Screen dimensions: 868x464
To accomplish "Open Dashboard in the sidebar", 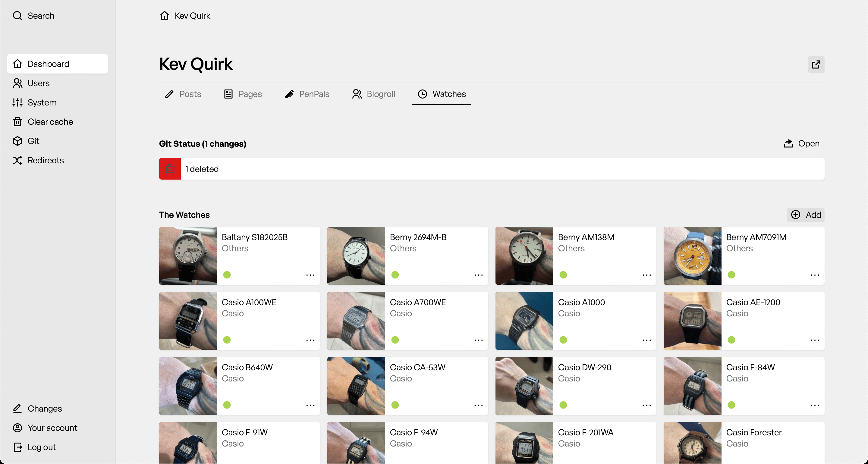I will tap(58, 64).
